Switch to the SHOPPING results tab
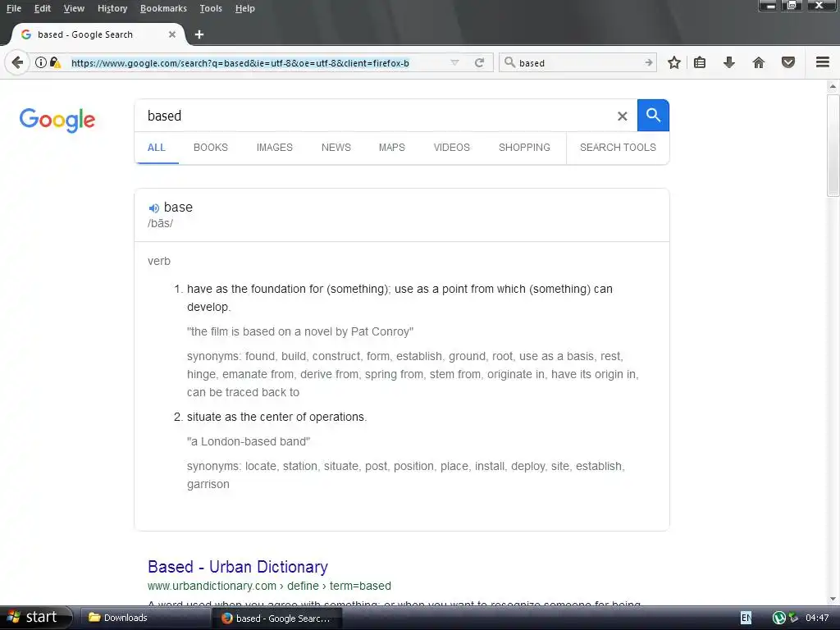 (x=524, y=148)
